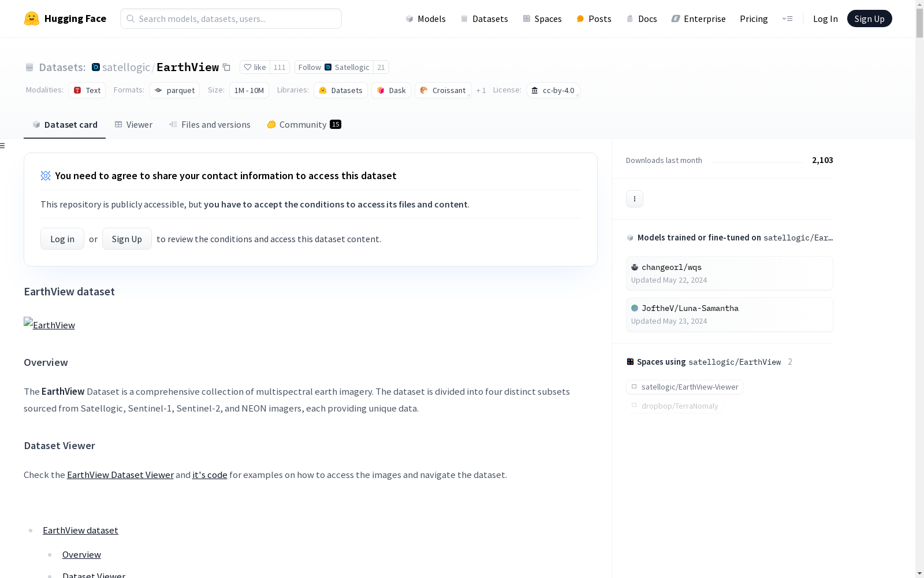Expand the Croissant library tag
Screen dimensions: 924x578
point(443,90)
